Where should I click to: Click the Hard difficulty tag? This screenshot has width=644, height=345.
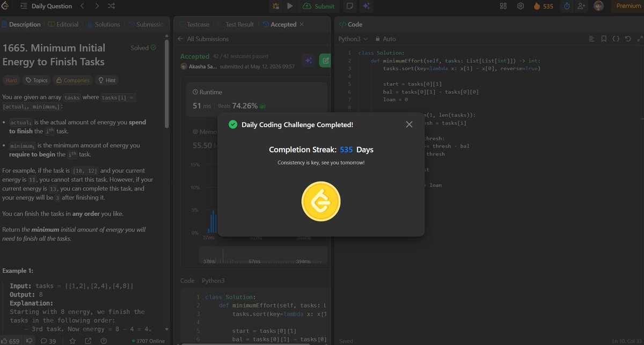(11, 80)
